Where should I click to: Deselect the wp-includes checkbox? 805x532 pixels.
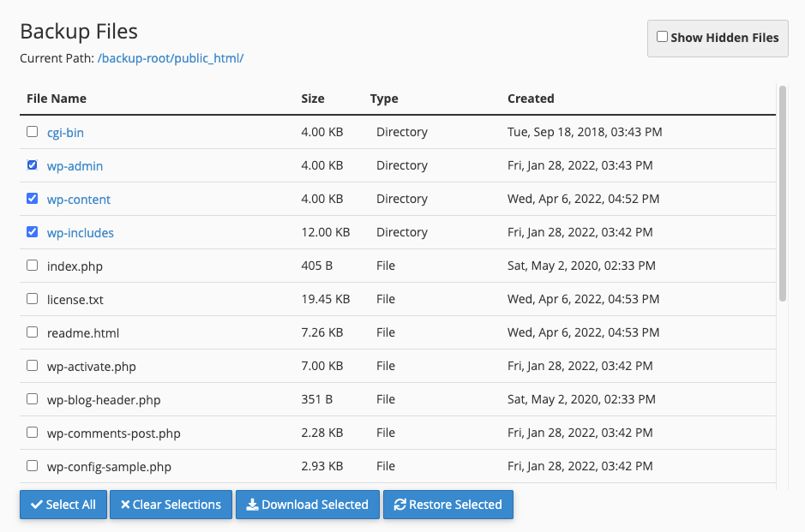33,232
